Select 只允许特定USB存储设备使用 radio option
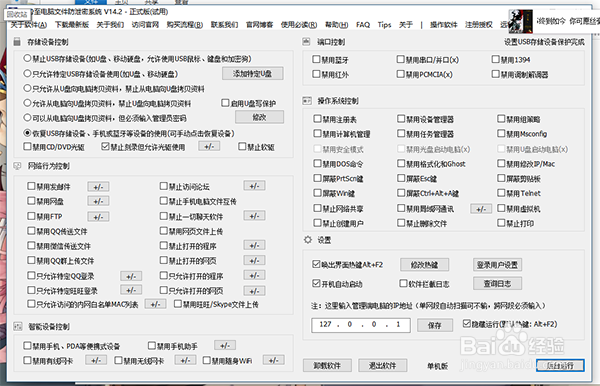 [x=27, y=73]
